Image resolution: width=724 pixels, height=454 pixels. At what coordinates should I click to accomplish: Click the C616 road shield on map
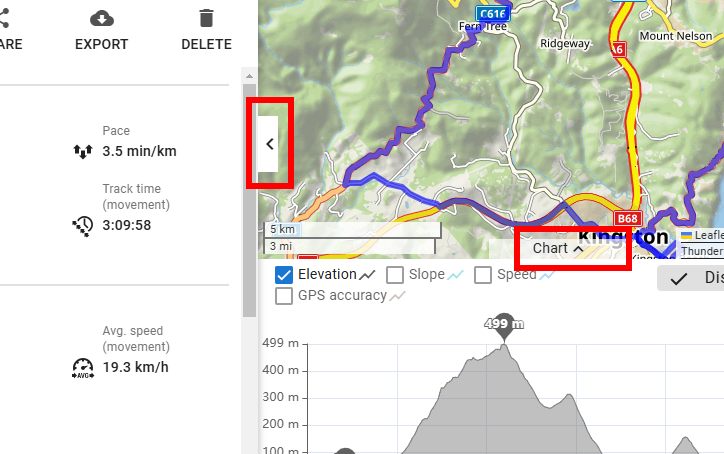[493, 13]
